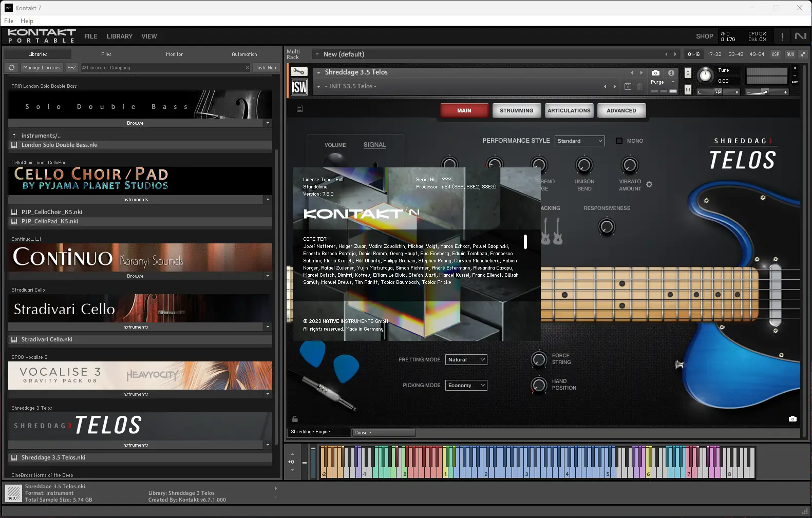This screenshot has height=518, width=812.
Task: Select next instrument arrow for Shreddage 3.5 Telos
Action: pos(641,73)
